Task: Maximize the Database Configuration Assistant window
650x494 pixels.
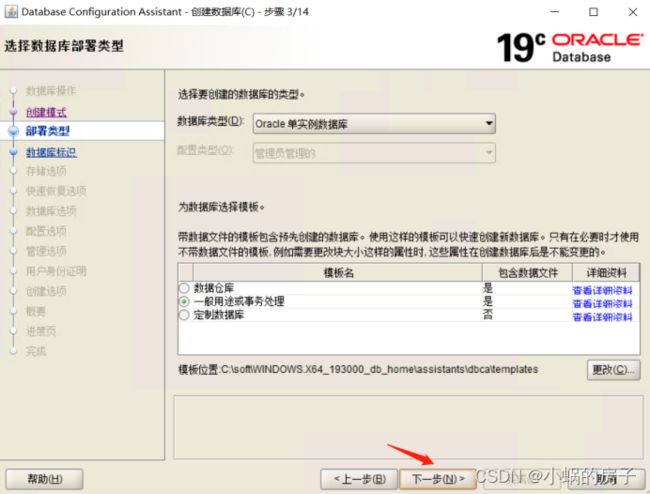Action: (x=593, y=12)
